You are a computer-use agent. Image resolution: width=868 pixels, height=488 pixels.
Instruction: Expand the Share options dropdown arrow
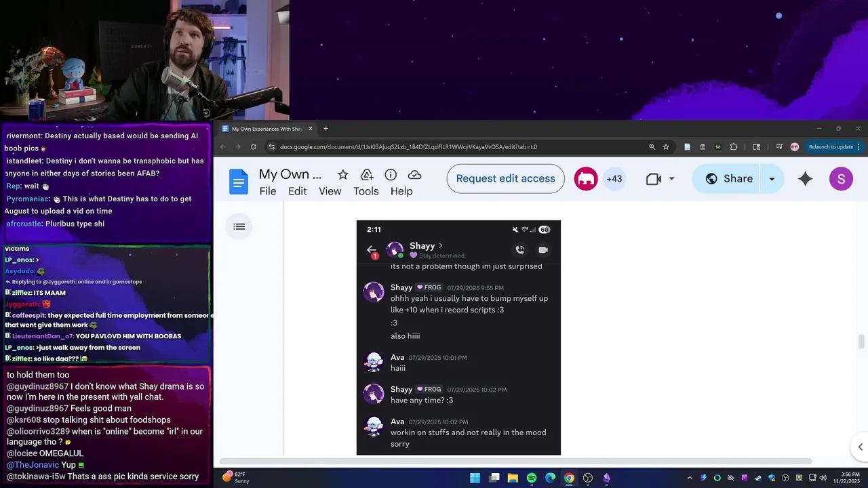pos(772,179)
